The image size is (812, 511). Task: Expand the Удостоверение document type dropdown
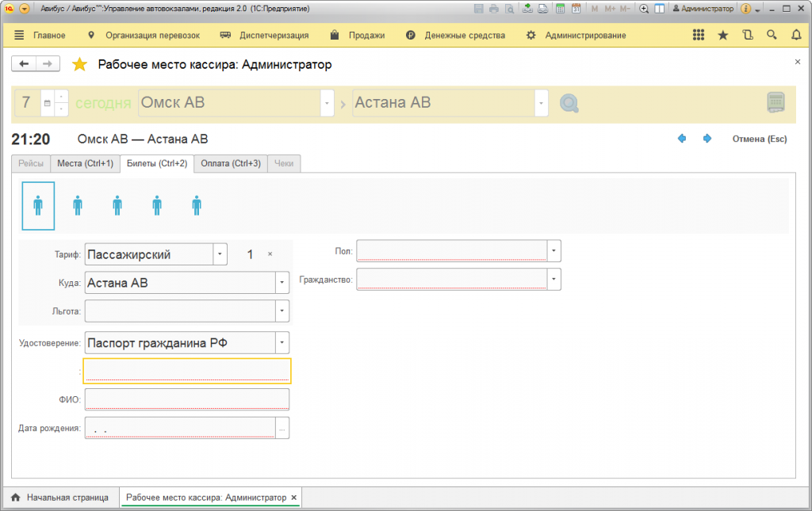(282, 342)
